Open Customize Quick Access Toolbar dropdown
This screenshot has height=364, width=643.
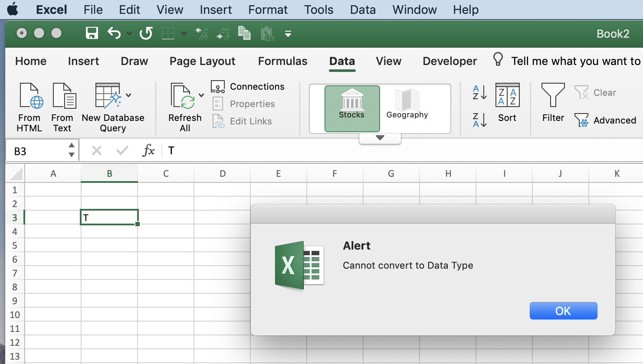click(x=288, y=33)
